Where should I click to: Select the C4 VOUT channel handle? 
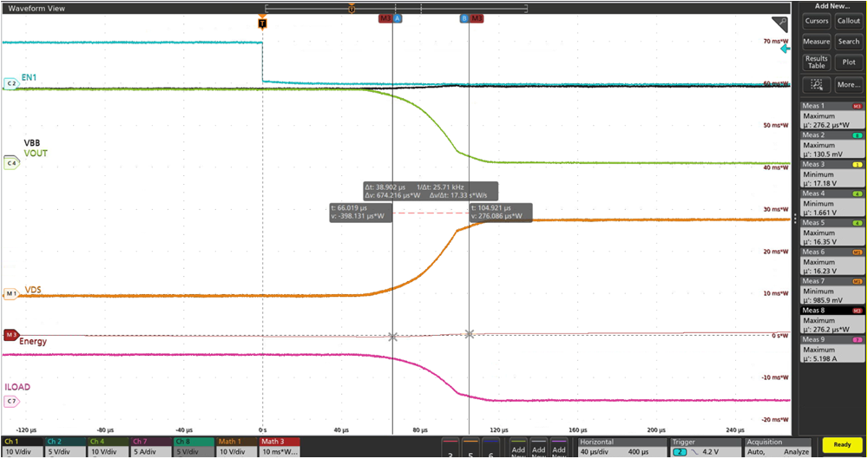[11, 162]
